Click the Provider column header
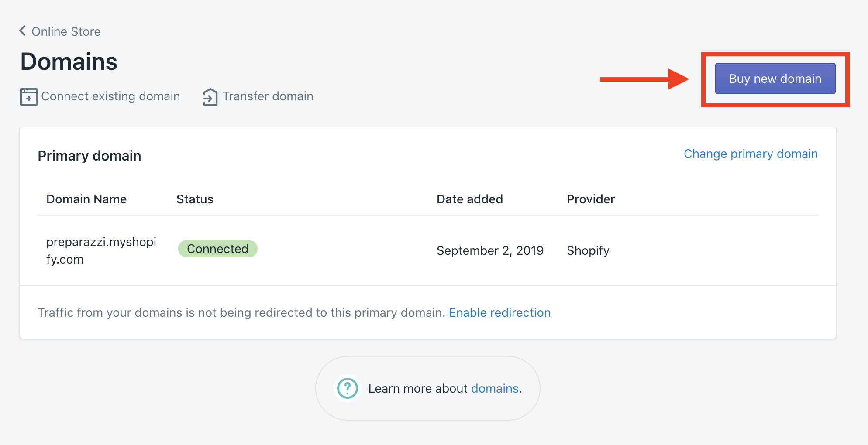The image size is (868, 445). [591, 199]
